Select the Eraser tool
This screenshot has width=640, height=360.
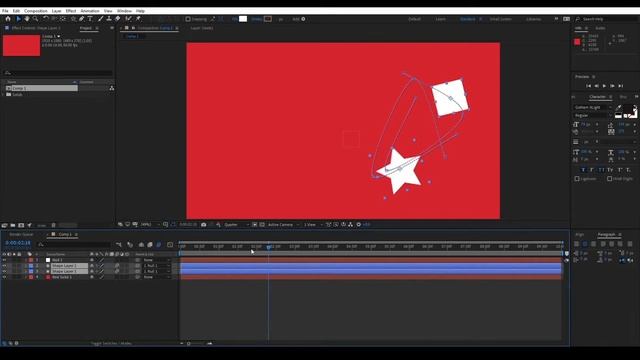coord(118,19)
